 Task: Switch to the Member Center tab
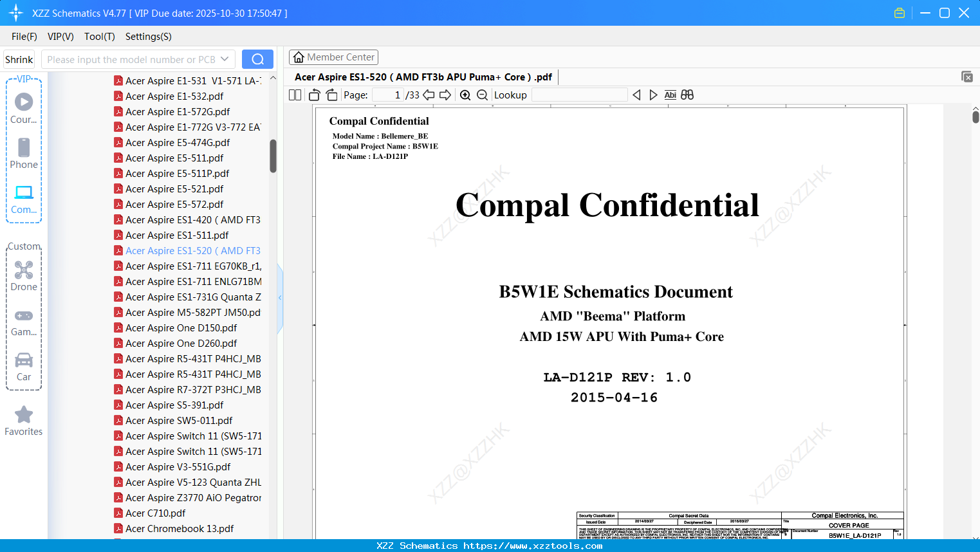click(333, 57)
